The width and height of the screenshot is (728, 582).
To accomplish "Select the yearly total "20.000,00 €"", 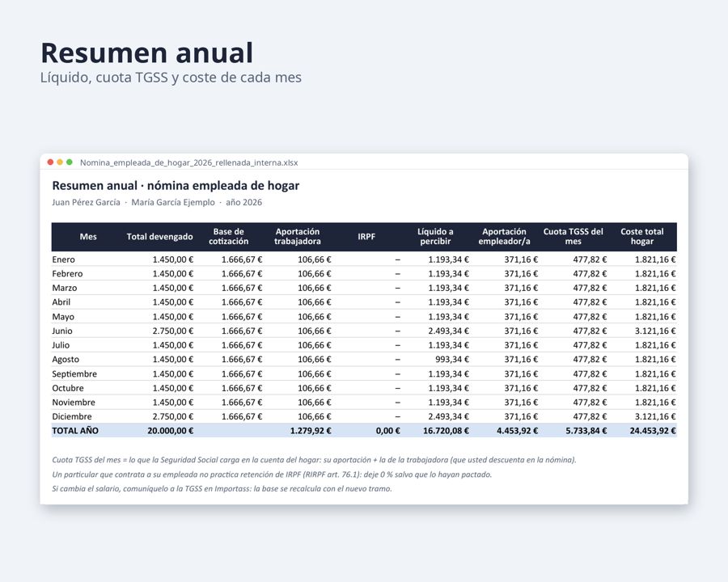I will coord(171,431).
